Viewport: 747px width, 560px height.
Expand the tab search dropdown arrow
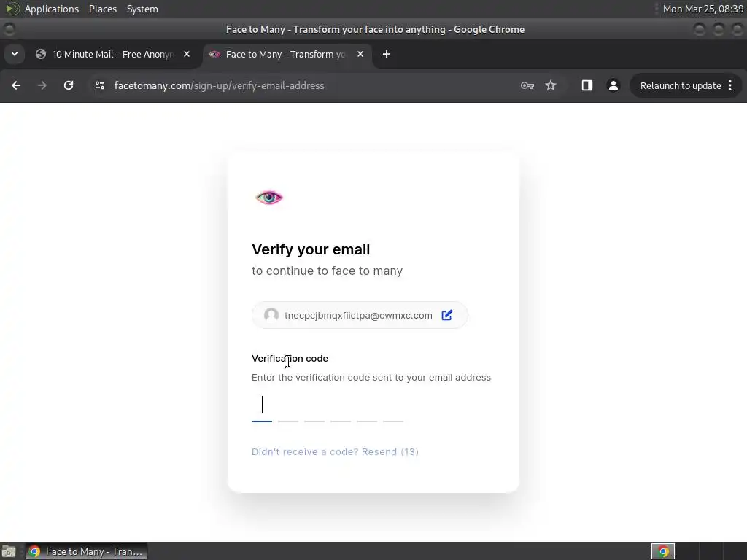[x=15, y=54]
